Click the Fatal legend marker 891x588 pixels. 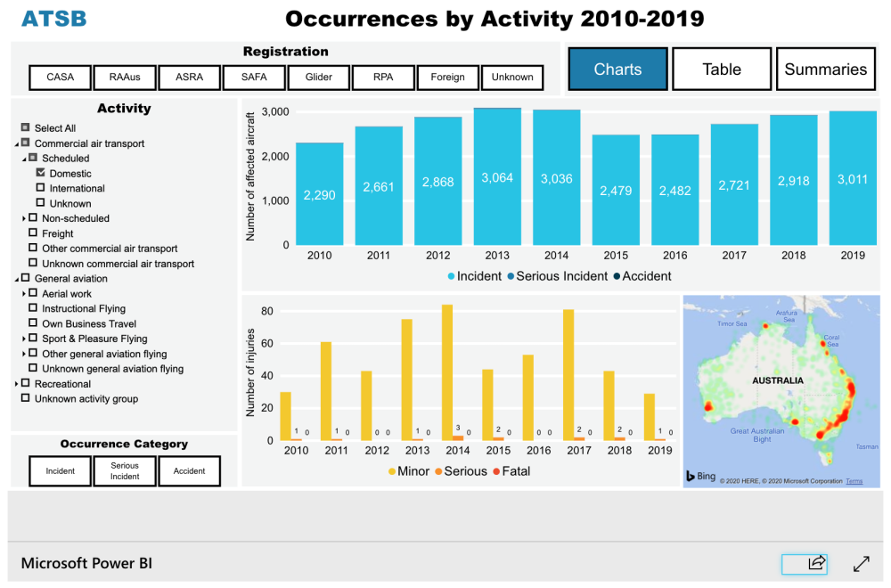click(x=496, y=470)
